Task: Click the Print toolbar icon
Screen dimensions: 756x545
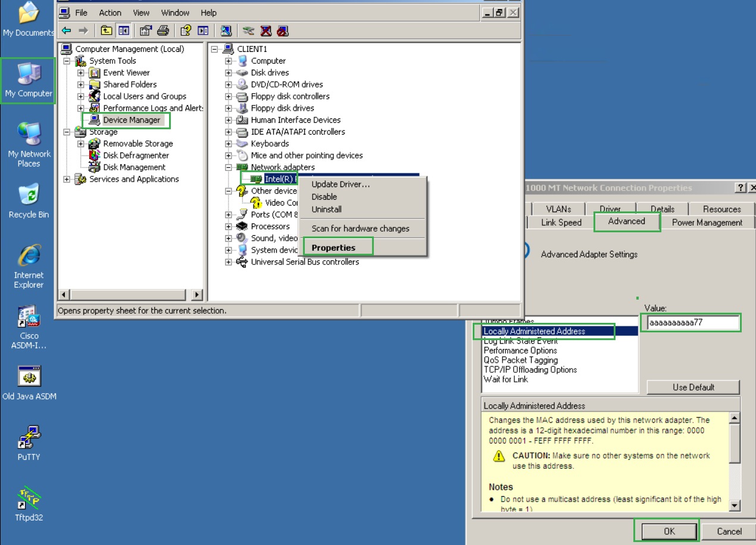Action: click(x=163, y=30)
